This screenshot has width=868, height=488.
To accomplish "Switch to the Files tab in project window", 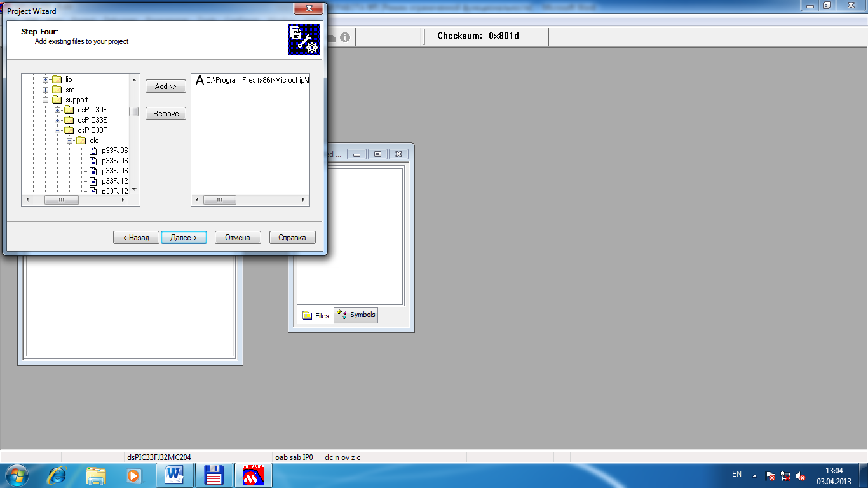I will (x=316, y=315).
